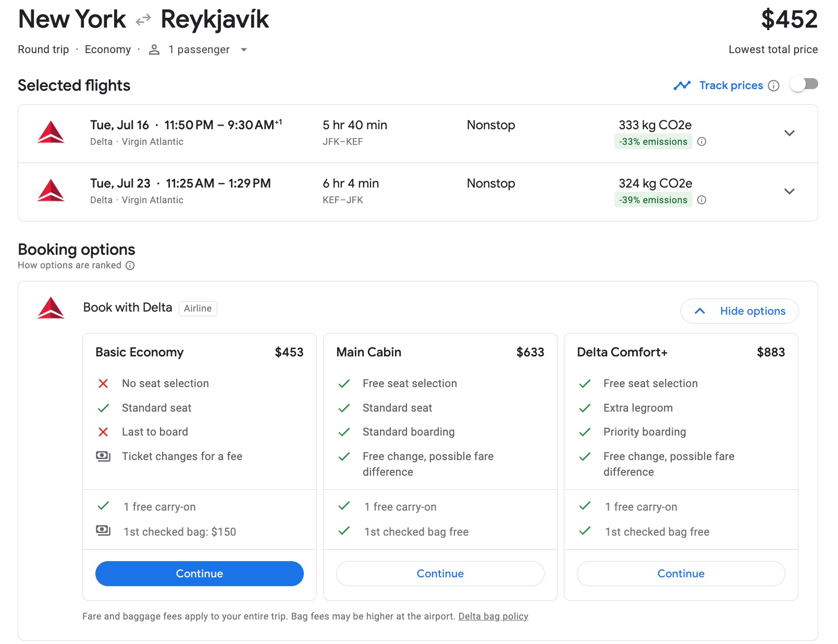Click Round trip in the header options

pyautogui.click(x=43, y=49)
